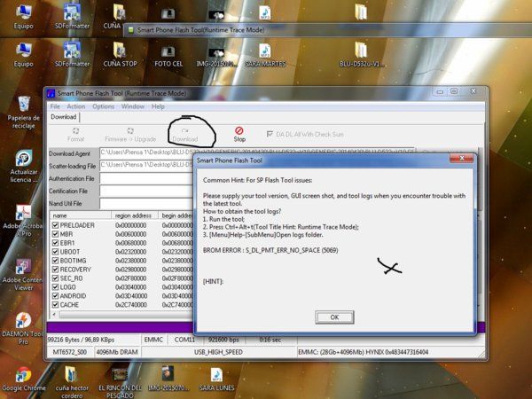The height and width of the screenshot is (399, 532).
Task: Uncheck the BOOTIMG partition checkbox
Action: coord(55,261)
